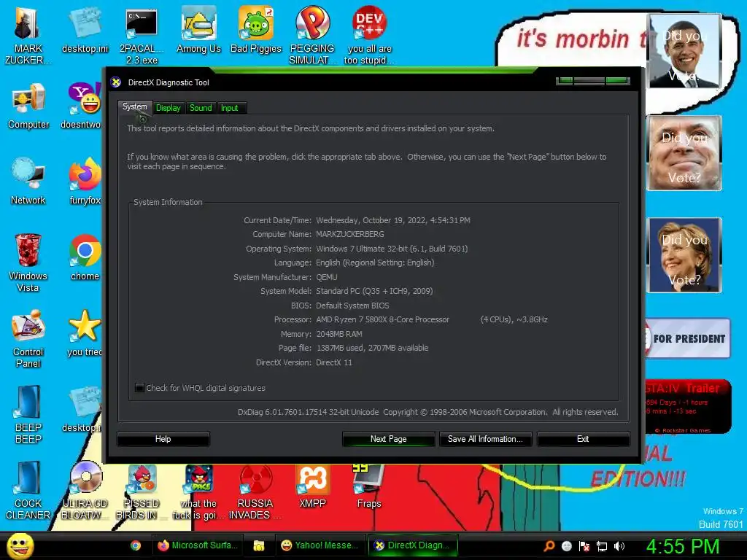The height and width of the screenshot is (560, 747).
Task: Click the smiley Start button
Action: click(20, 545)
